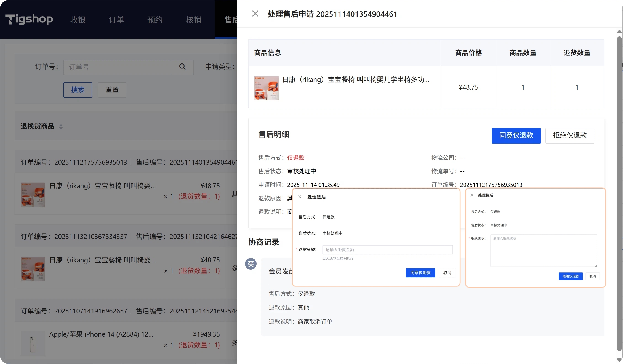The image size is (623, 364).
Task: Open the 订单 navigation tab
Action: pyautogui.click(x=116, y=20)
